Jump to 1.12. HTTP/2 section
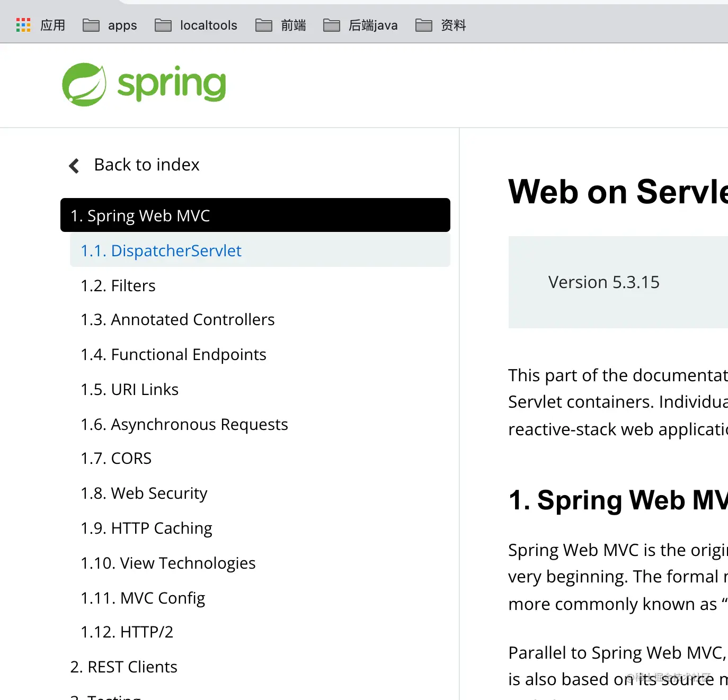Screen dimensions: 728x700 click(127, 632)
